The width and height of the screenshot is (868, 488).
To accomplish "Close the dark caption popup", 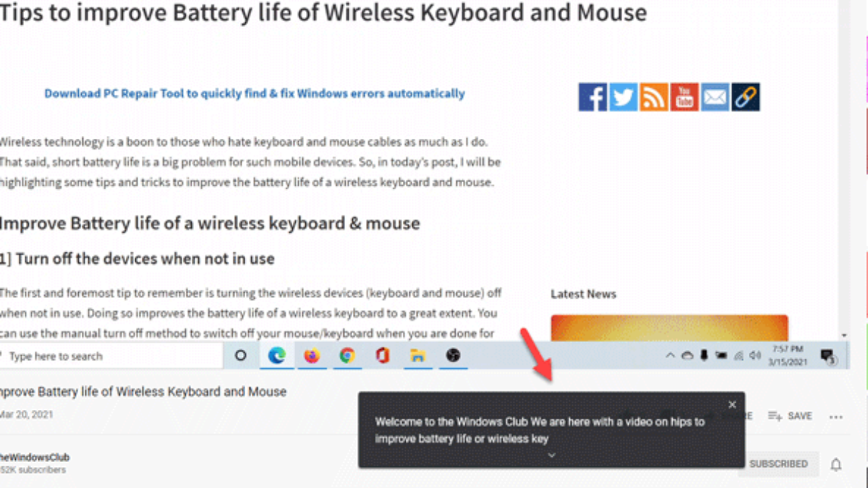I will tap(732, 405).
